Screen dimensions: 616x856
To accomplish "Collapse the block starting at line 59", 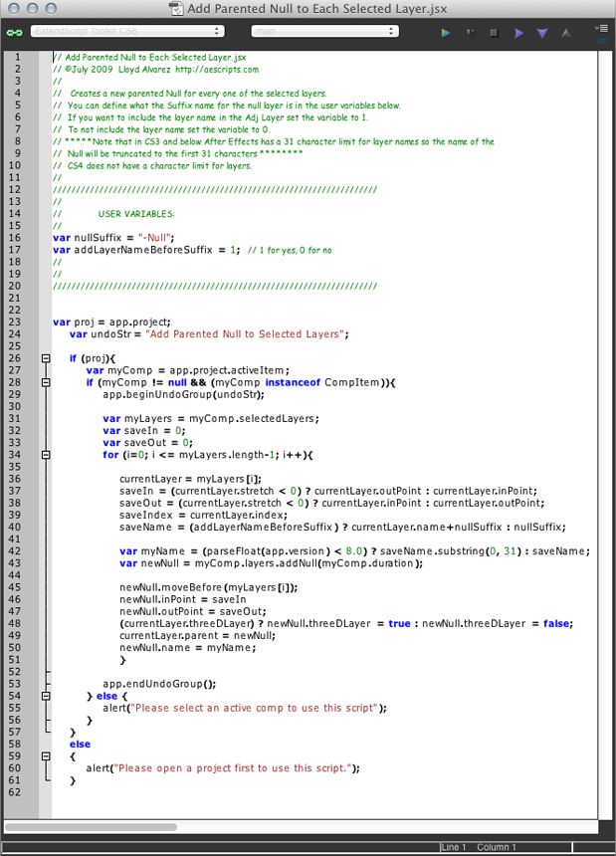I will click(46, 756).
